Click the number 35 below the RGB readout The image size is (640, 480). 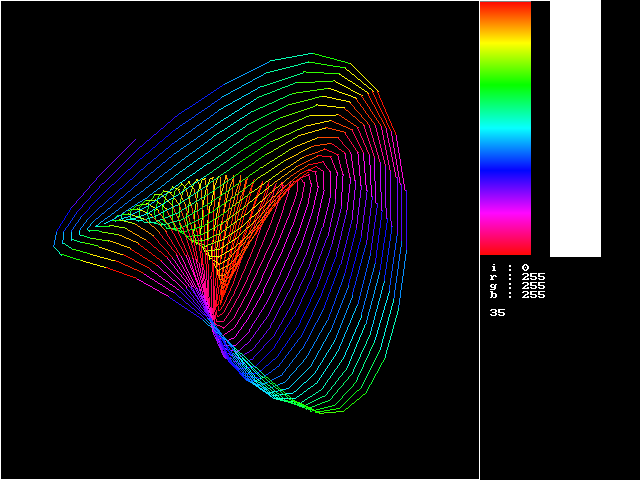click(497, 313)
